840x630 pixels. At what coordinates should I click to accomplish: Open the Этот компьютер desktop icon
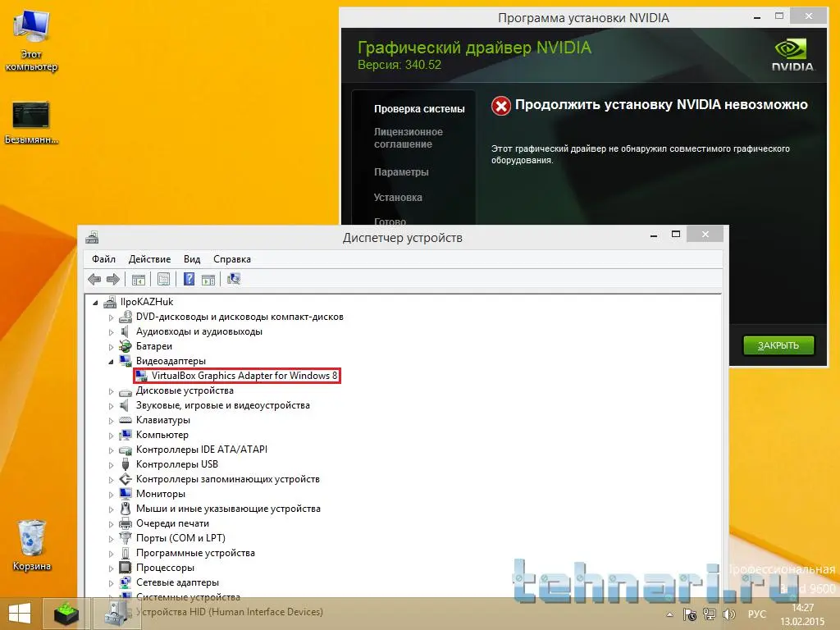pos(32,40)
